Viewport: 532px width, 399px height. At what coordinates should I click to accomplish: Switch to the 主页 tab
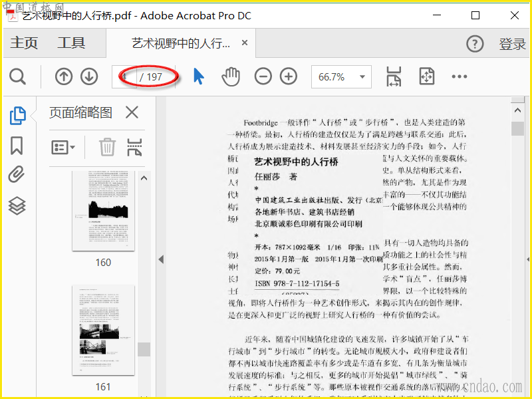coord(24,43)
